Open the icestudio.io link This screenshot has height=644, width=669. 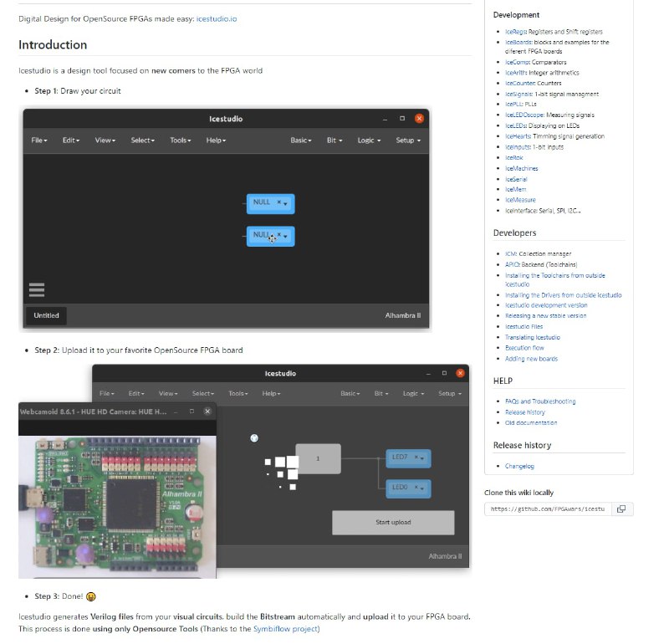click(x=216, y=18)
